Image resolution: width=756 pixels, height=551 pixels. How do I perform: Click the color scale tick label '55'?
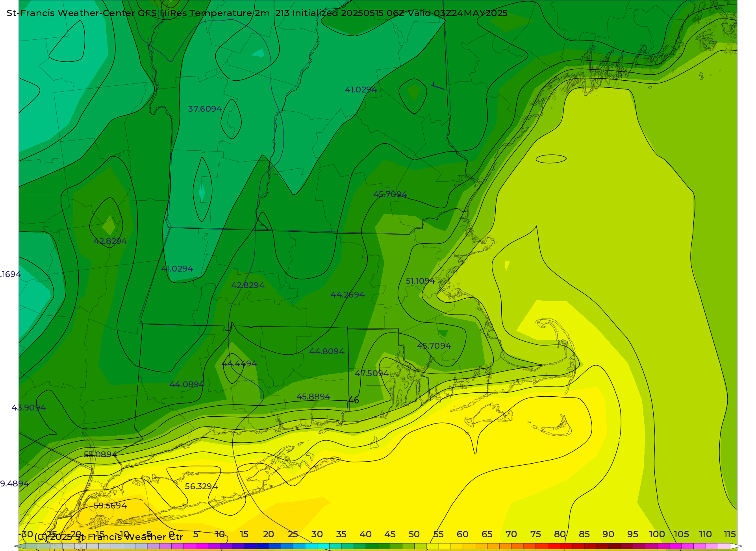(x=438, y=534)
